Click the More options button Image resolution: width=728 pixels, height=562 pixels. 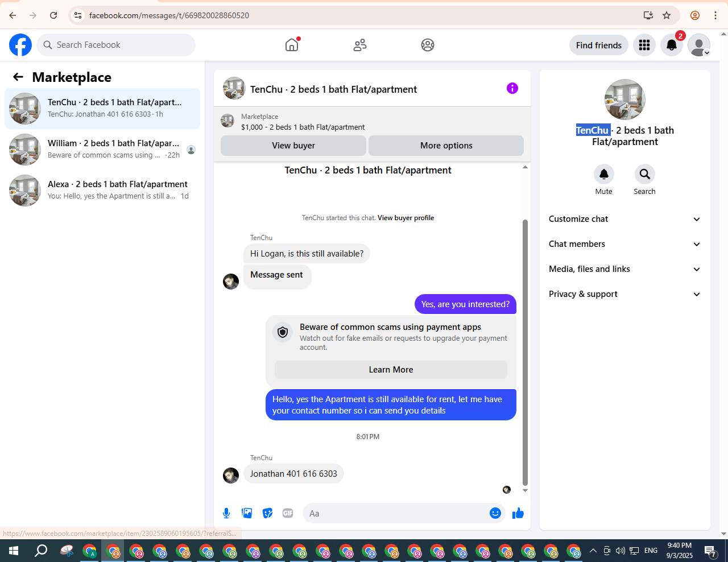446,146
